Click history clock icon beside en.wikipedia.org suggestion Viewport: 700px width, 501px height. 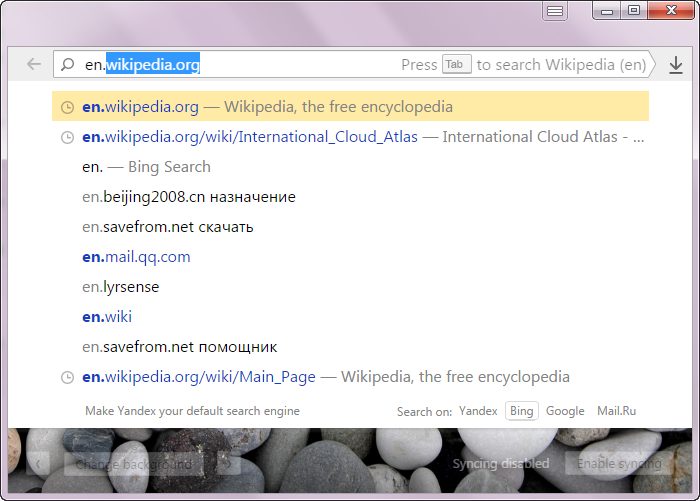(x=67, y=107)
